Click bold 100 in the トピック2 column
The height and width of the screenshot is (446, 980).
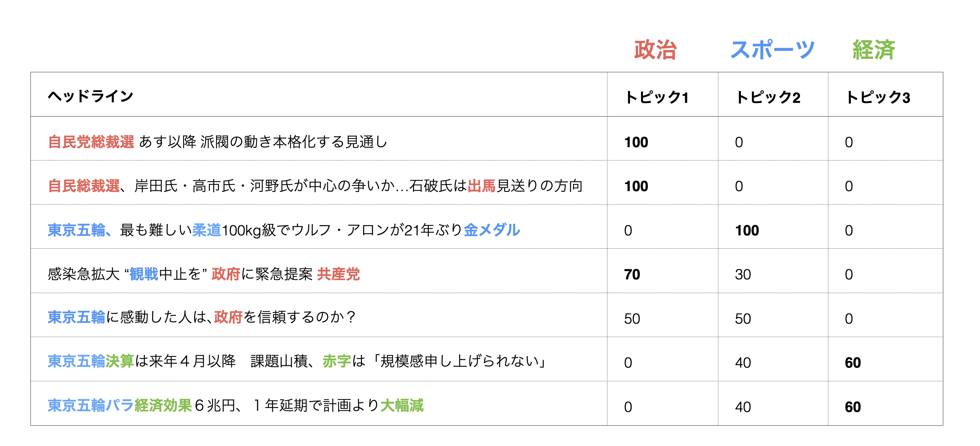click(747, 231)
